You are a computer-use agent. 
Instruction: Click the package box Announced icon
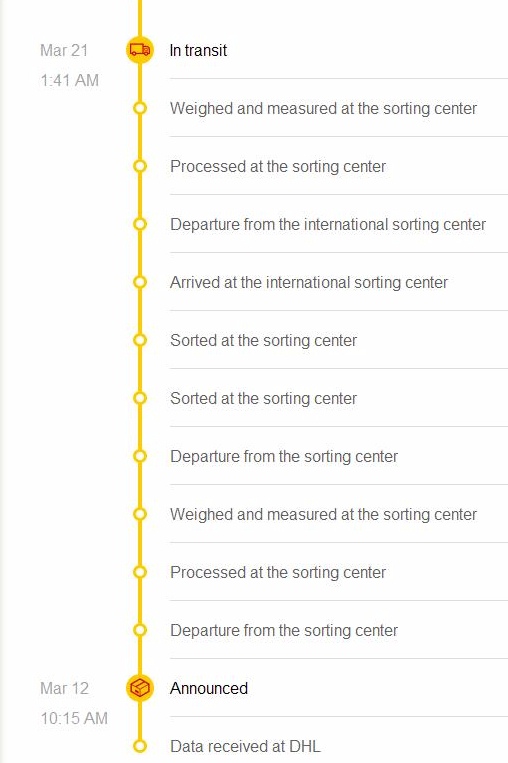pyautogui.click(x=140, y=688)
